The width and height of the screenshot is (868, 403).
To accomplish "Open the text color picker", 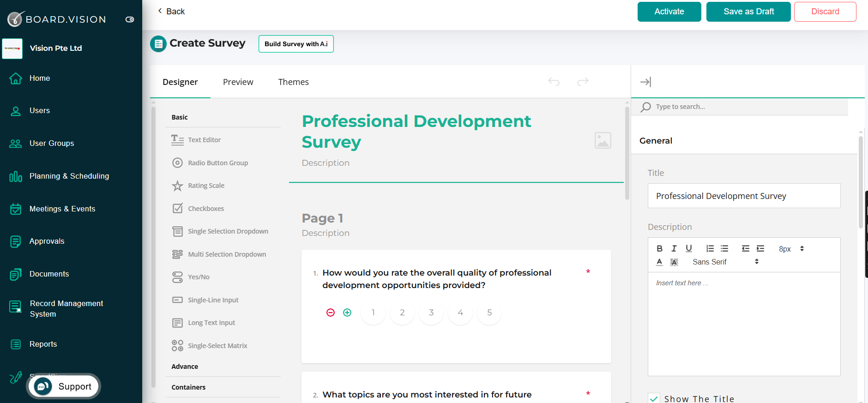I will (x=659, y=262).
